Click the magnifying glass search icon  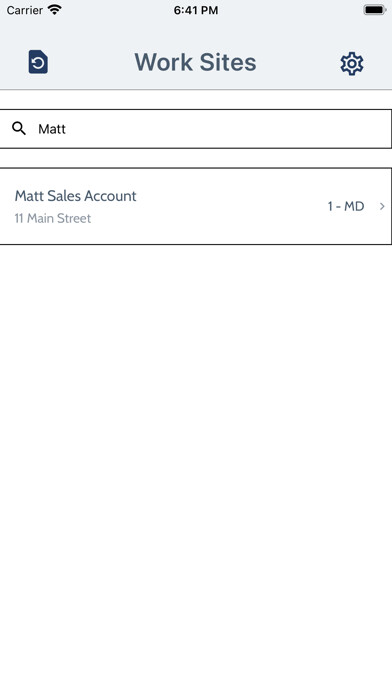click(x=19, y=129)
